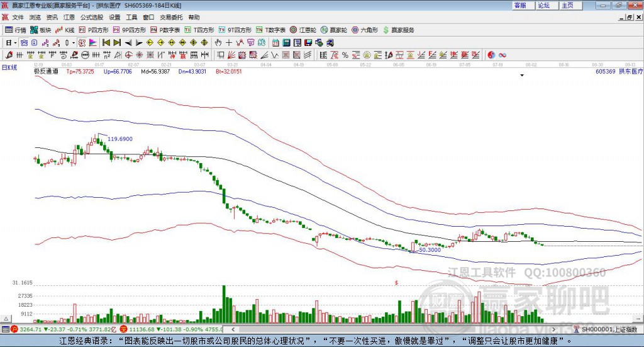Open the 文件 menu
Viewport: 644px width, 347px height.
click(18, 17)
